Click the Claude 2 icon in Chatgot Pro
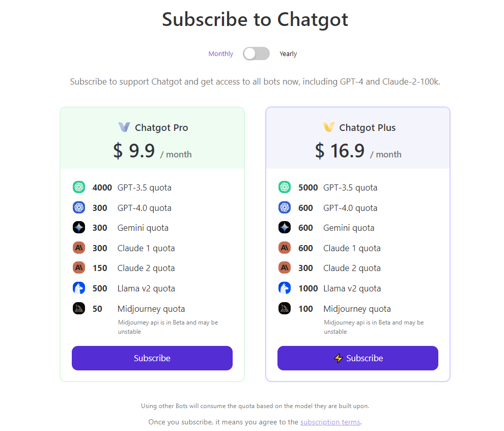 (78, 268)
